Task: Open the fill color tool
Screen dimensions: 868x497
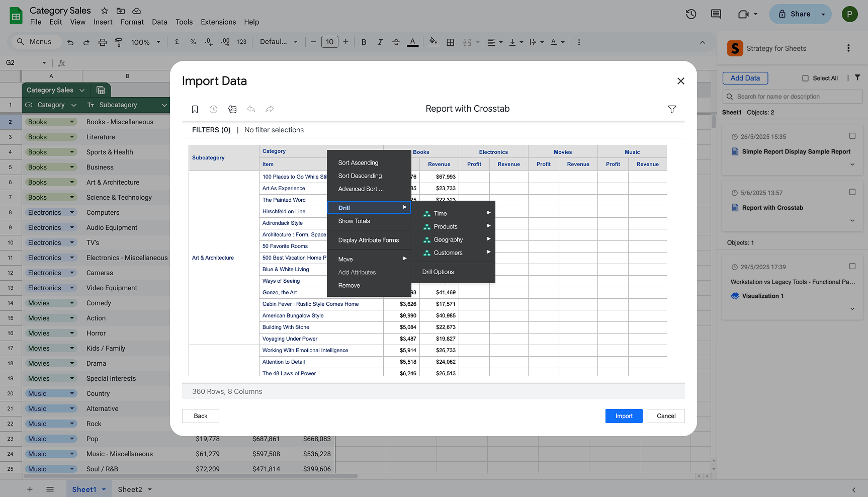Action: 433,42
